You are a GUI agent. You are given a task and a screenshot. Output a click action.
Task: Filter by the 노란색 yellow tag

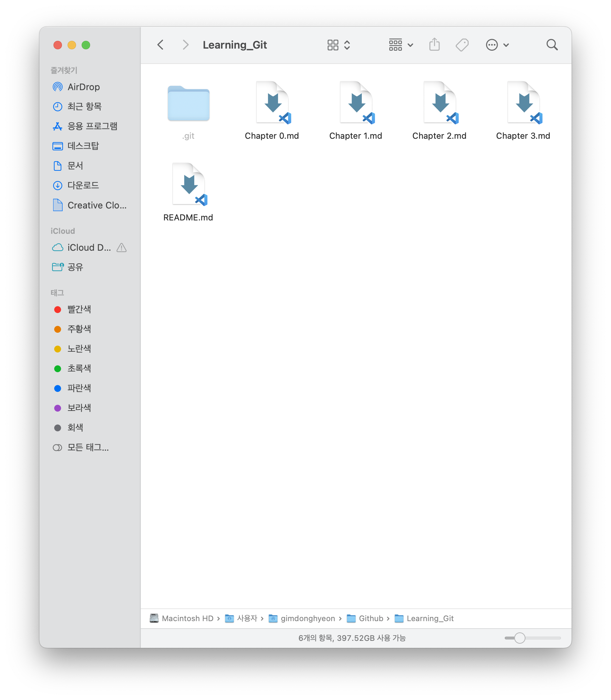click(90, 349)
